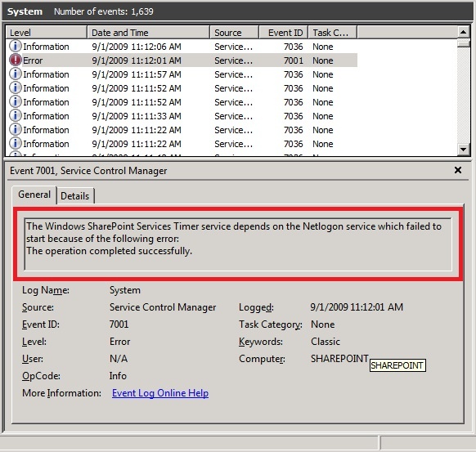Viewport: 476px width, 452px height.
Task: Click the Information icon at 11:12:06 AM
Action: pyautogui.click(x=16, y=46)
